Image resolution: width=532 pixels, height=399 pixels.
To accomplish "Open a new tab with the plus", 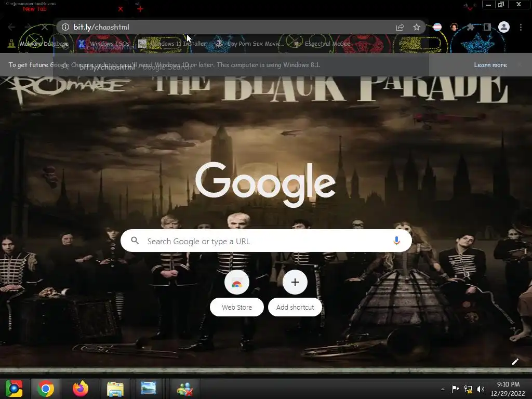I will point(140,9).
